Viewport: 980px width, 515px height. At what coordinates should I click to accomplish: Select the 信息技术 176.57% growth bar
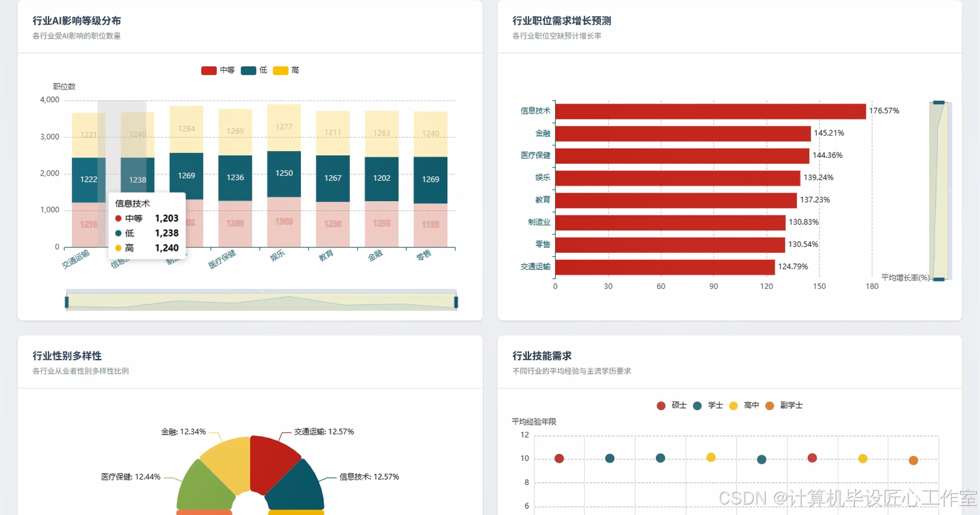click(x=711, y=111)
